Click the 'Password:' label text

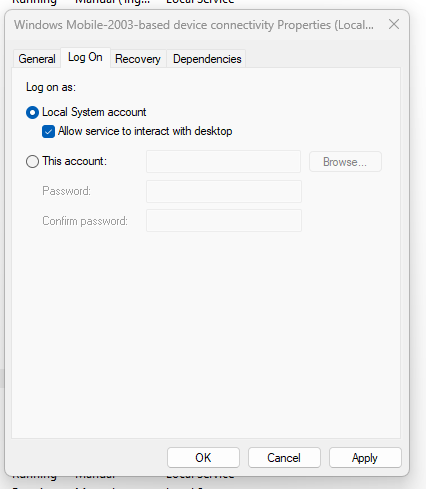(66, 191)
